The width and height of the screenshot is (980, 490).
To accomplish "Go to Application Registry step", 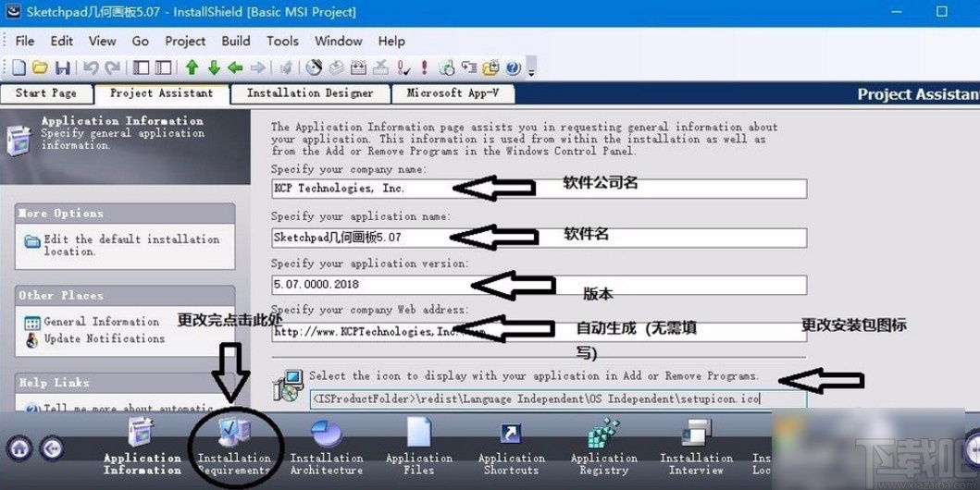I will [x=603, y=448].
